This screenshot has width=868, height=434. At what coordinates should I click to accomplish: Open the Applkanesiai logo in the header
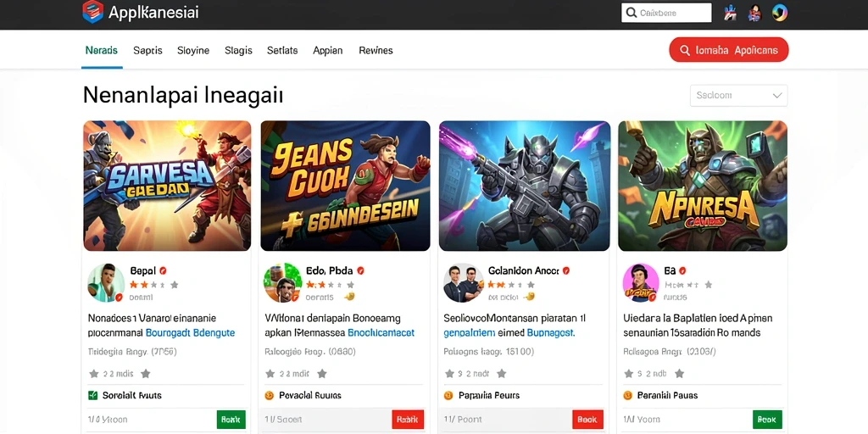tap(141, 12)
